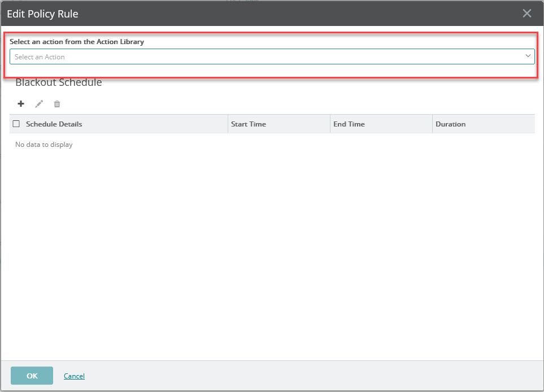Click the Blackout Schedule heading
Screen dimensions: 544x392
click(x=59, y=82)
